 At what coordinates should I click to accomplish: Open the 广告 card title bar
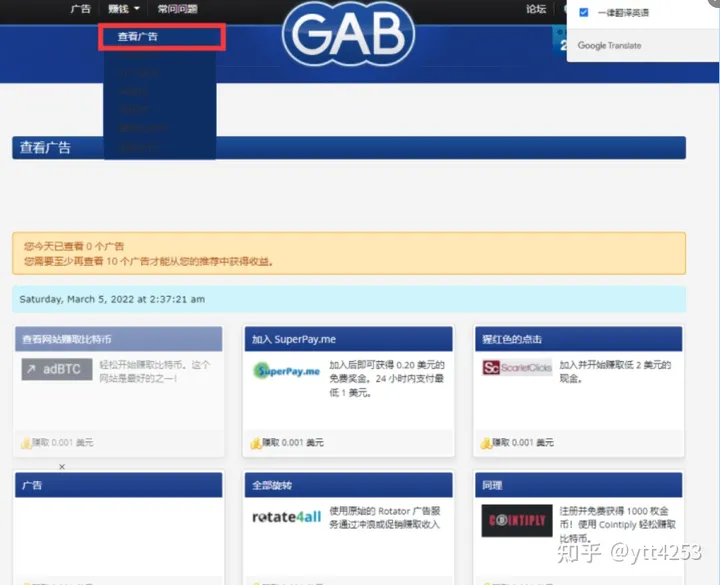click(x=118, y=485)
